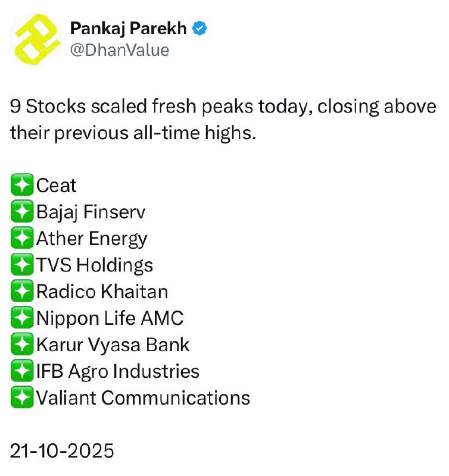Click the green sparkle icon beside Ceat

(x=22, y=186)
